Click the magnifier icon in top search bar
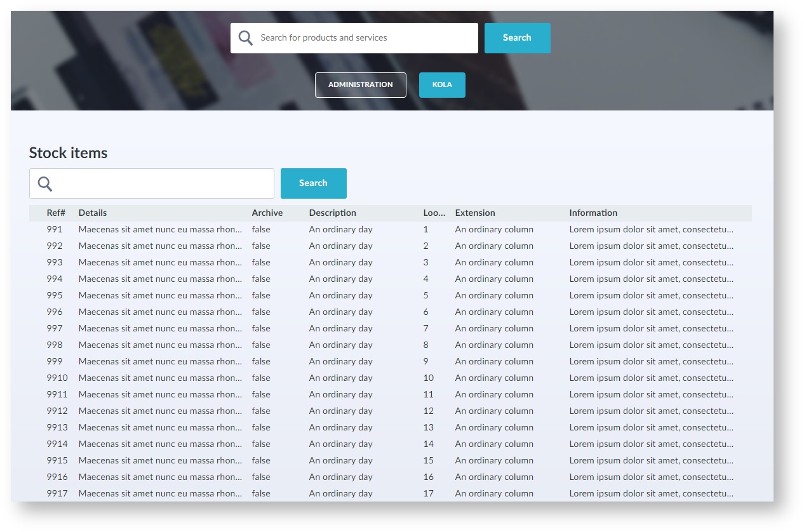804x532 pixels. click(x=245, y=38)
